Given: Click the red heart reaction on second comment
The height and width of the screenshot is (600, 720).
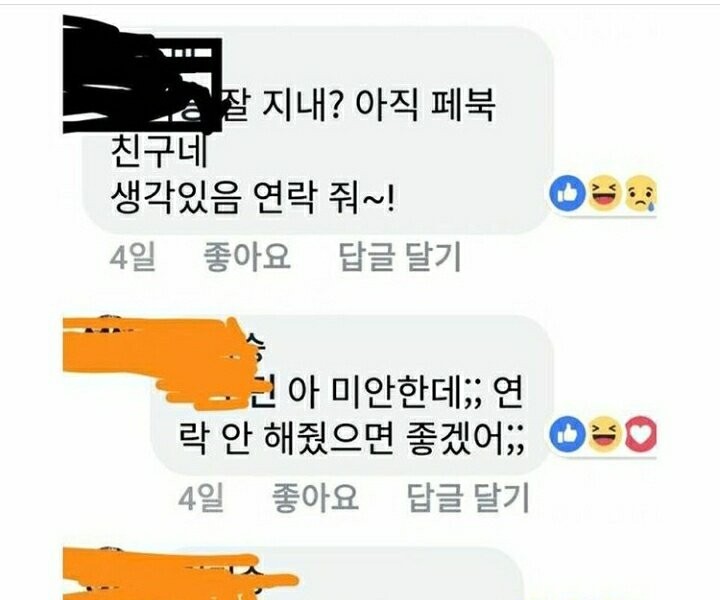Looking at the screenshot, I should point(641,434).
